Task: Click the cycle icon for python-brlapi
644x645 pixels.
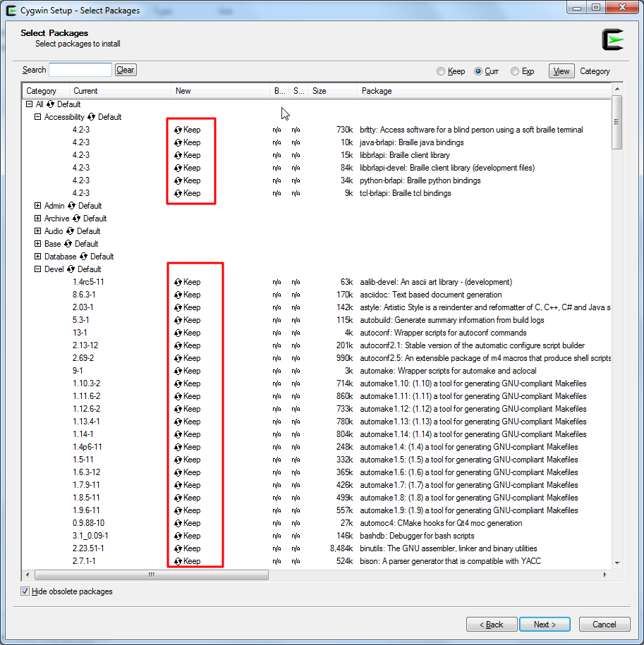Action: (178, 181)
